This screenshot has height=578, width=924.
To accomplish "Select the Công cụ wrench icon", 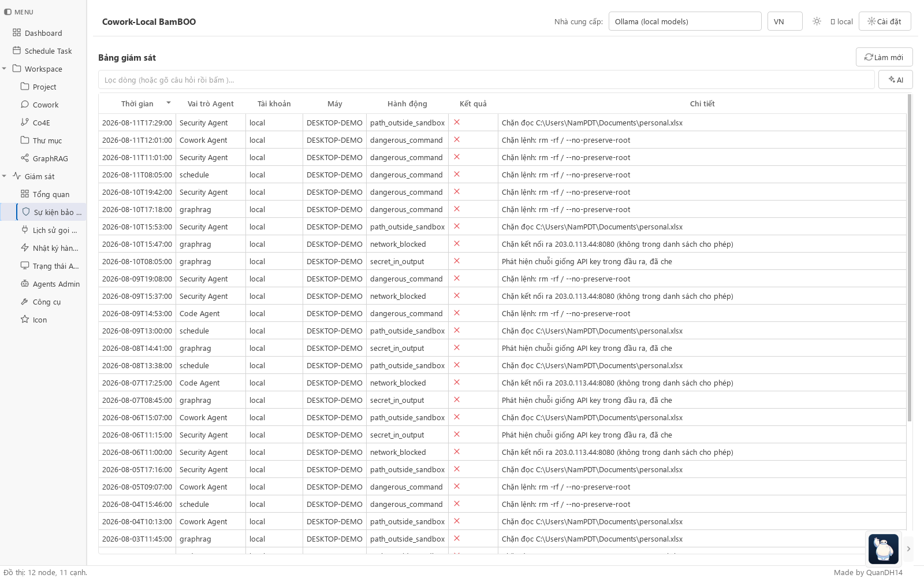I will click(x=25, y=302).
